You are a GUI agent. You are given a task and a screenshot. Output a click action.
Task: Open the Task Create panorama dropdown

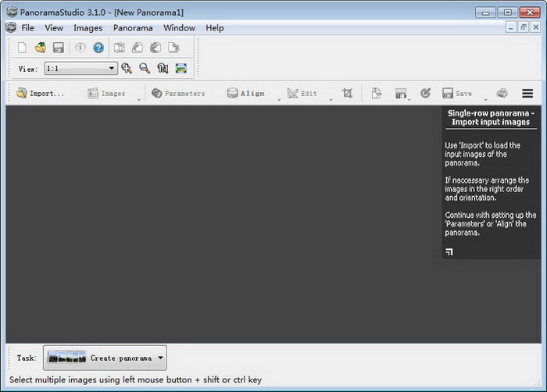[x=105, y=358]
